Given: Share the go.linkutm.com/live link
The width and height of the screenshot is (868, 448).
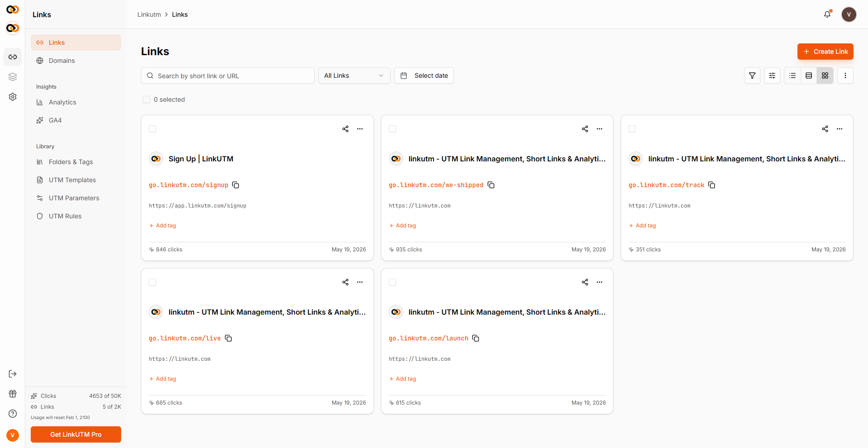Looking at the screenshot, I should pyautogui.click(x=345, y=282).
